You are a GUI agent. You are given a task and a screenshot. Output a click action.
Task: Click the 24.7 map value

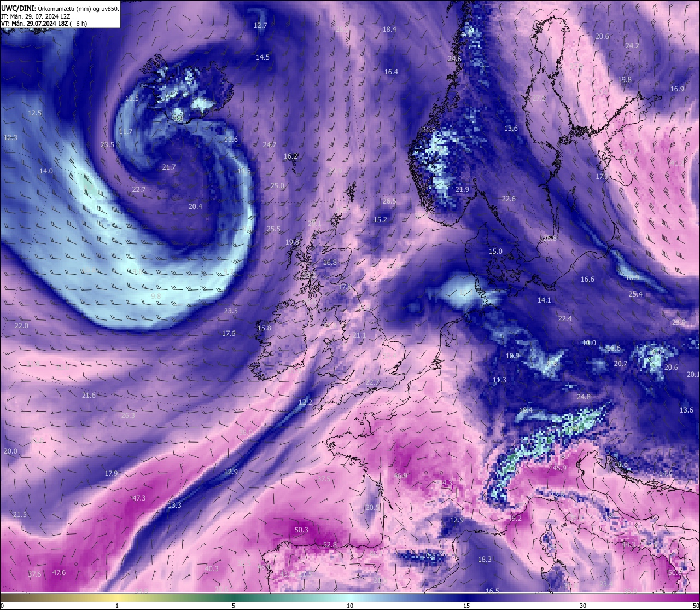pos(269,144)
